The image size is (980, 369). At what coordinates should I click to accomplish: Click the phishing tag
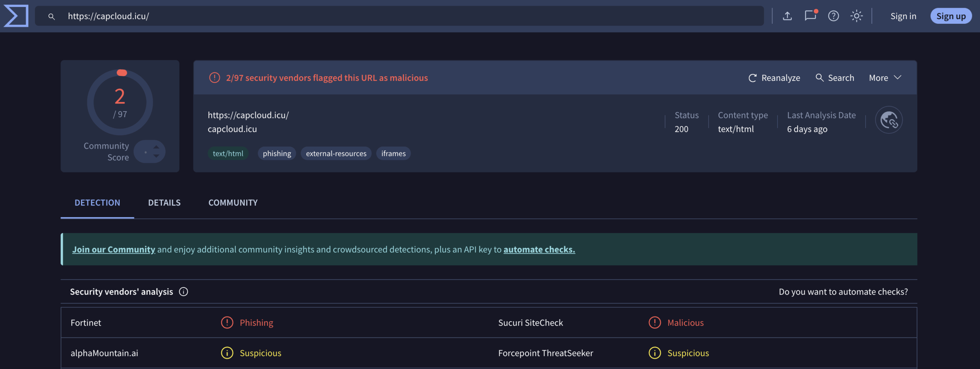pos(277,153)
